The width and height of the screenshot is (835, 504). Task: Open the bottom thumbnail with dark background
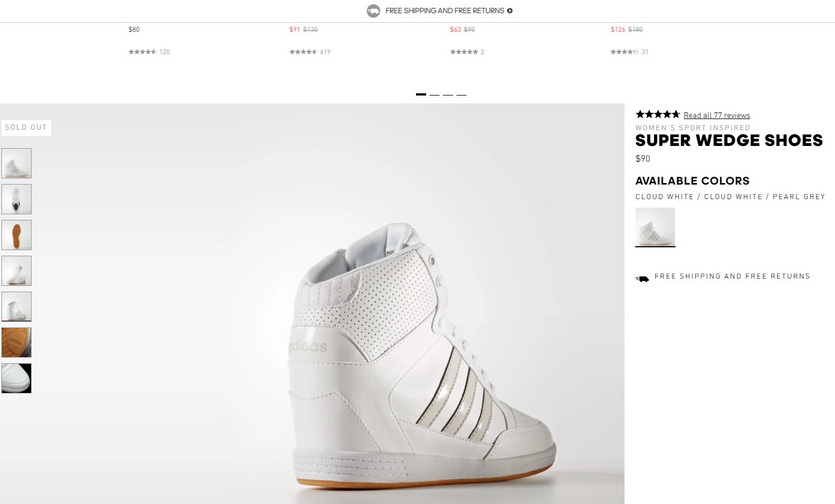tap(16, 378)
